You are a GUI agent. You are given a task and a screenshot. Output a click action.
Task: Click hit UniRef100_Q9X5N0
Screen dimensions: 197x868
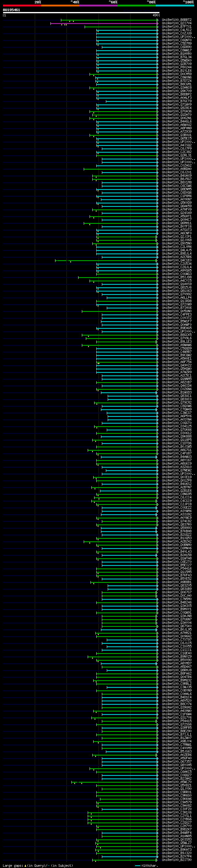pos(176,243)
